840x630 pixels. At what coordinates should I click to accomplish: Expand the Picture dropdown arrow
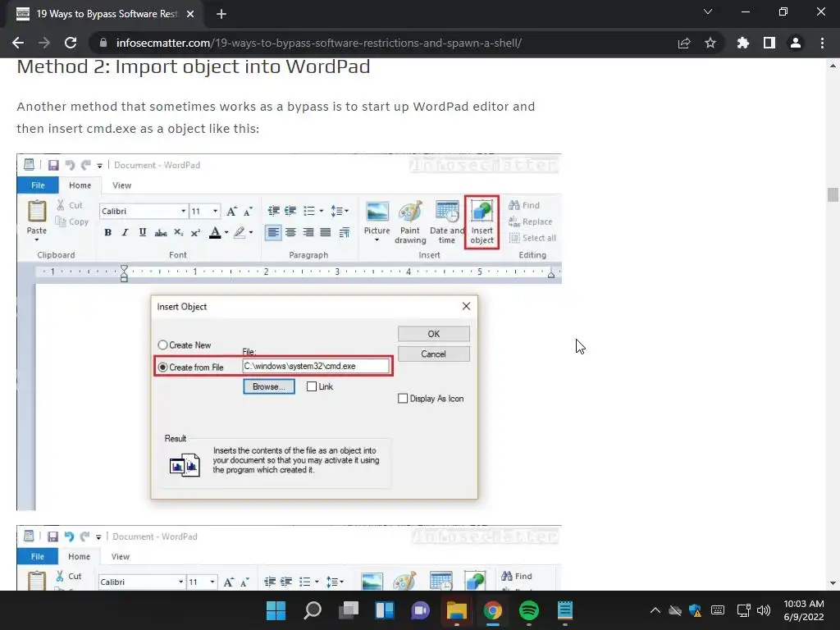(x=377, y=240)
